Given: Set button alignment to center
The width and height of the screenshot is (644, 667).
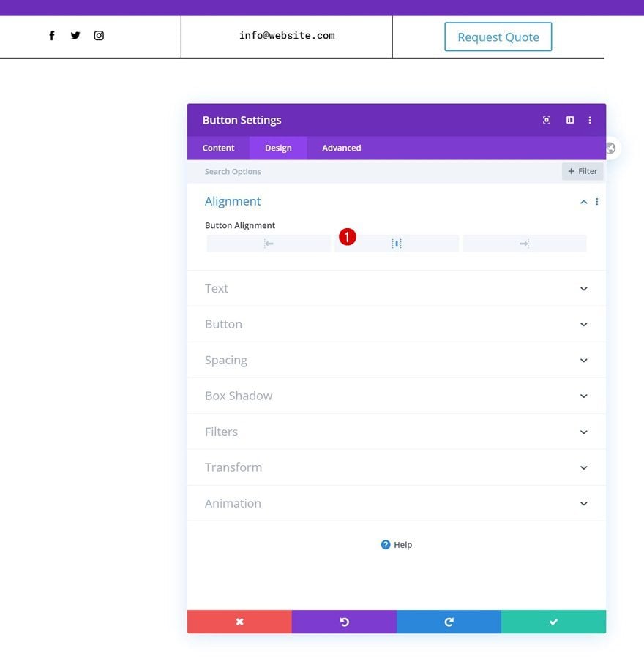Looking at the screenshot, I should tap(397, 244).
